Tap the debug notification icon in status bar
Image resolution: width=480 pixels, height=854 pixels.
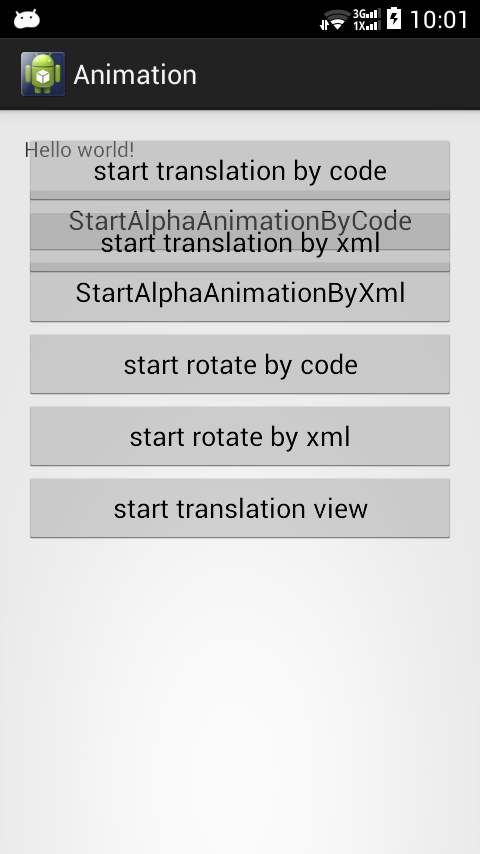27,19
